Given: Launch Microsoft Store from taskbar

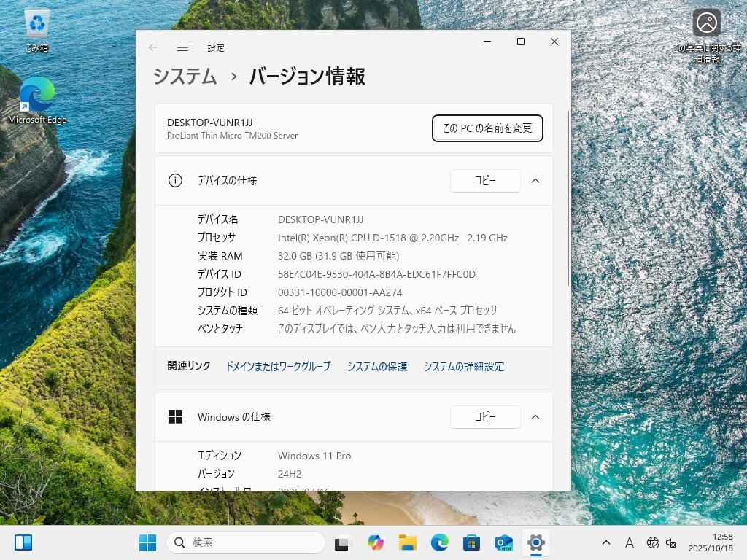Looking at the screenshot, I should tap(471, 542).
